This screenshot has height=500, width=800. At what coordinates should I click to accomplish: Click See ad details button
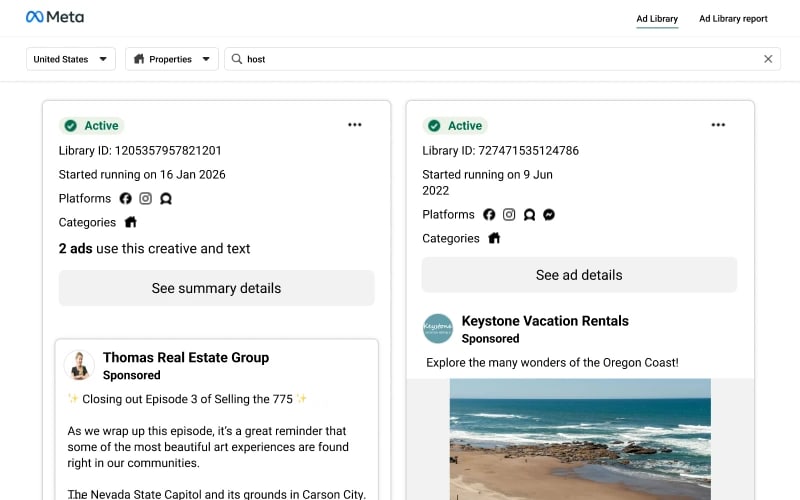(x=579, y=275)
